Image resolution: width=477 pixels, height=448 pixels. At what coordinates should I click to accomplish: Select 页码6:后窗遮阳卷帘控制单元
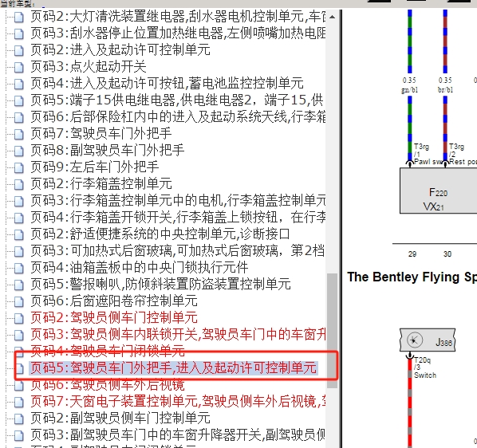coord(114,301)
